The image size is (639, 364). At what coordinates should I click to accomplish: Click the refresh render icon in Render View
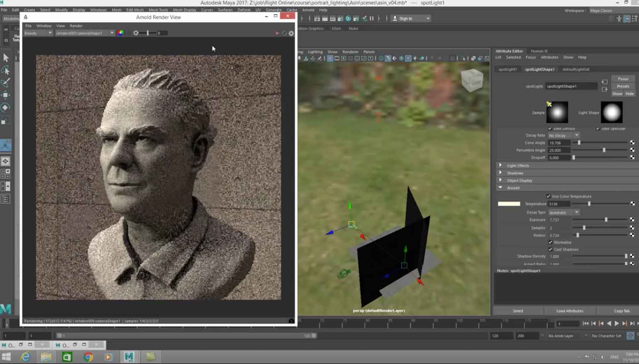point(284,34)
